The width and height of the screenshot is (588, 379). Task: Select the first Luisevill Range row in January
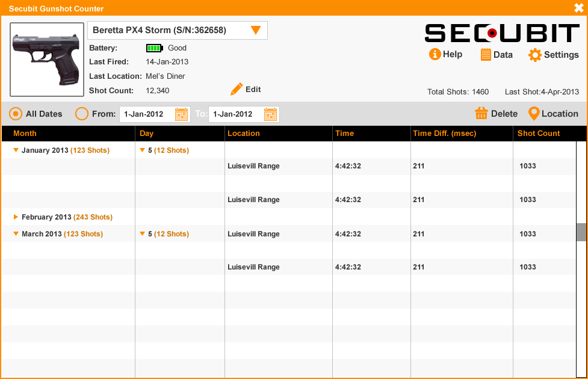(x=289, y=166)
